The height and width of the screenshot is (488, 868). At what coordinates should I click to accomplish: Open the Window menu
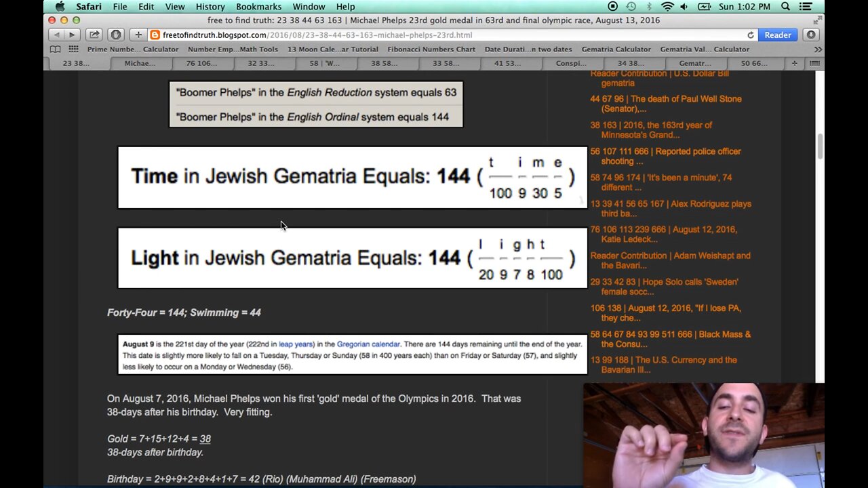[309, 7]
